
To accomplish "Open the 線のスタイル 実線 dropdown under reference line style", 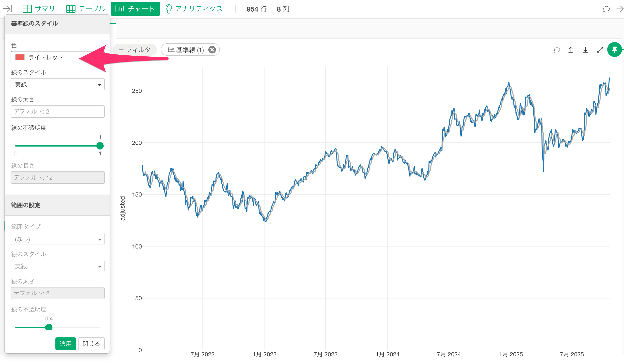I will click(x=57, y=84).
